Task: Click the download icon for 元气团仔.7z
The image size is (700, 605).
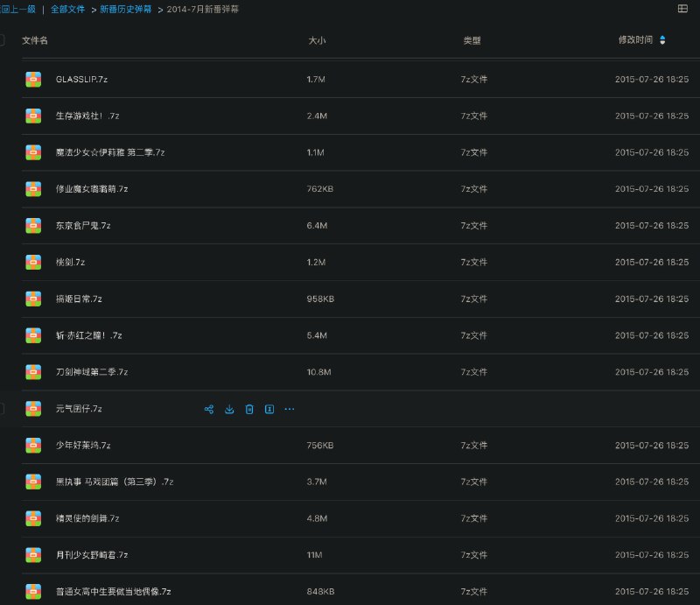Action: 228,409
